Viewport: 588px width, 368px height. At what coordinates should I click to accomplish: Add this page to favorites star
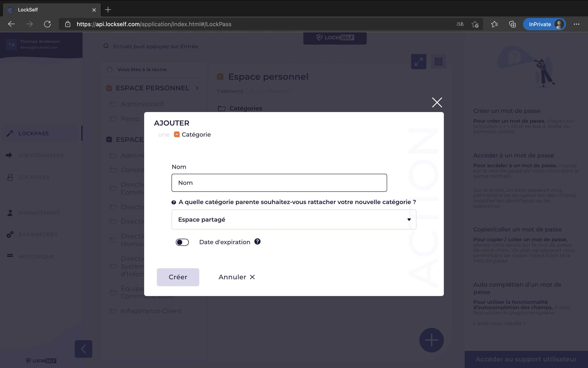(x=475, y=24)
